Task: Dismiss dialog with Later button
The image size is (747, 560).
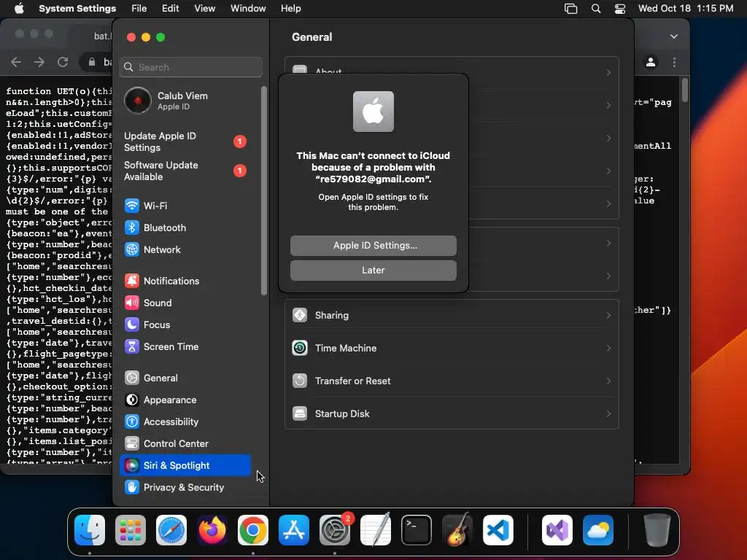Action: click(x=373, y=270)
